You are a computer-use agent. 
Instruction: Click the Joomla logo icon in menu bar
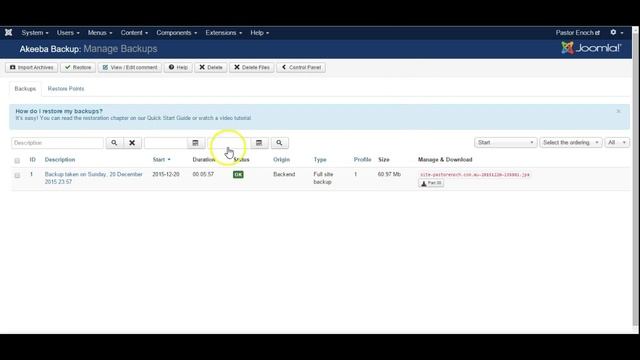point(9,33)
